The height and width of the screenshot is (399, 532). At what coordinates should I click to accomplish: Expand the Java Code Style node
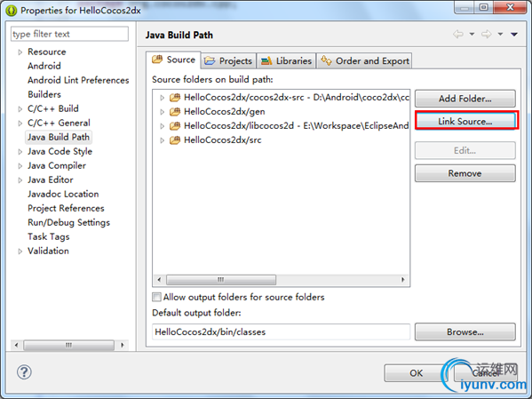pyautogui.click(x=20, y=152)
